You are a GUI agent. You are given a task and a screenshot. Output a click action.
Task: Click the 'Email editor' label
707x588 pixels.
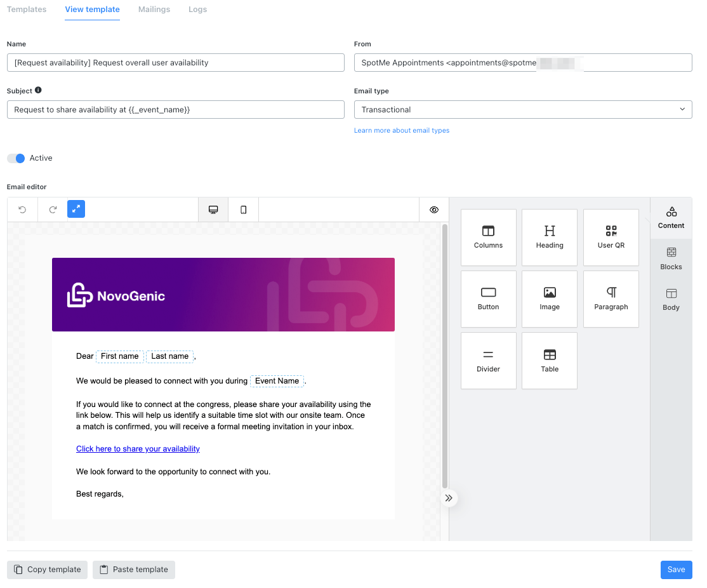tap(27, 187)
